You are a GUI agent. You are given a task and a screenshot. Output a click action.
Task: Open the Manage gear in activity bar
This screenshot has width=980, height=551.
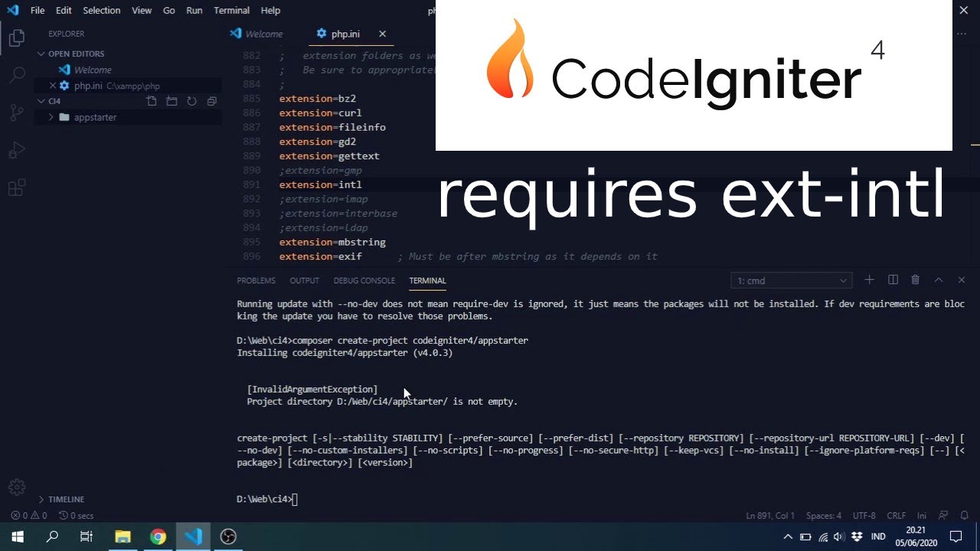[17, 487]
